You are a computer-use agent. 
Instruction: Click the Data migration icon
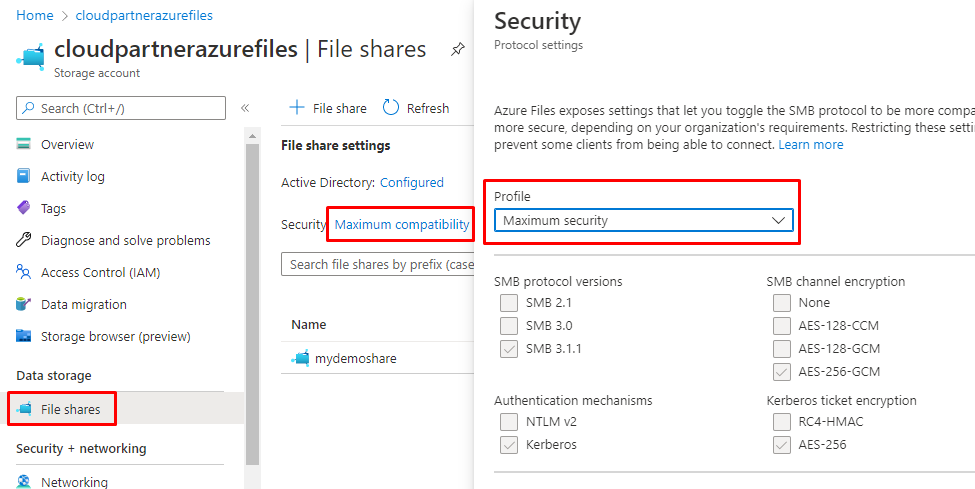(x=25, y=304)
